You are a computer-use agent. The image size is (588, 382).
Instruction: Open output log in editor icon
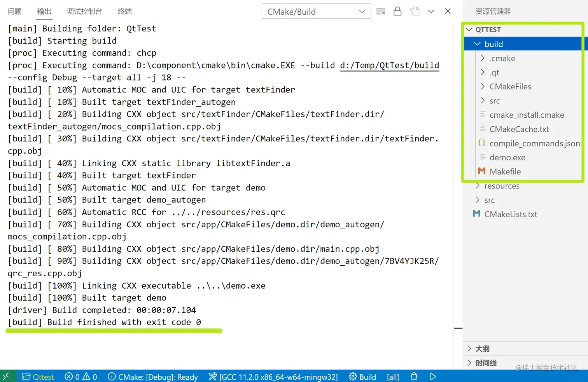pyautogui.click(x=415, y=11)
